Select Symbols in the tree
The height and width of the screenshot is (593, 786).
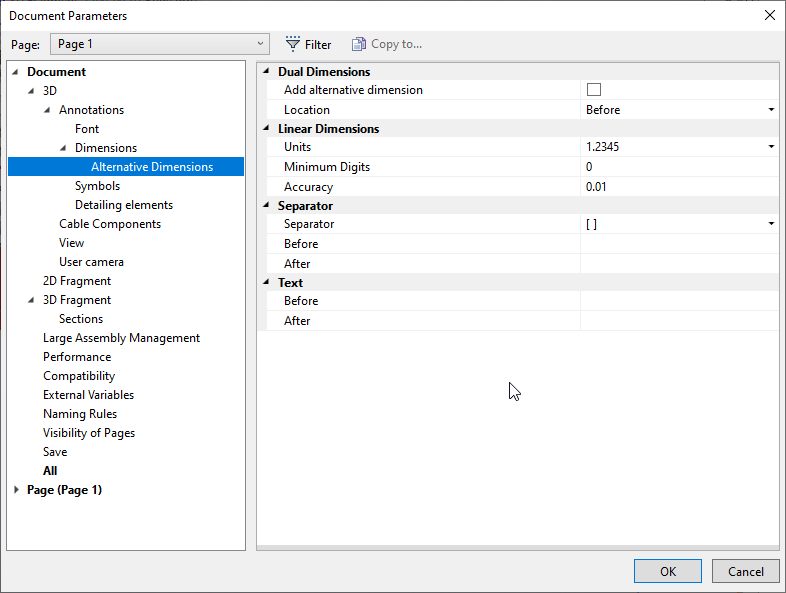pos(97,186)
